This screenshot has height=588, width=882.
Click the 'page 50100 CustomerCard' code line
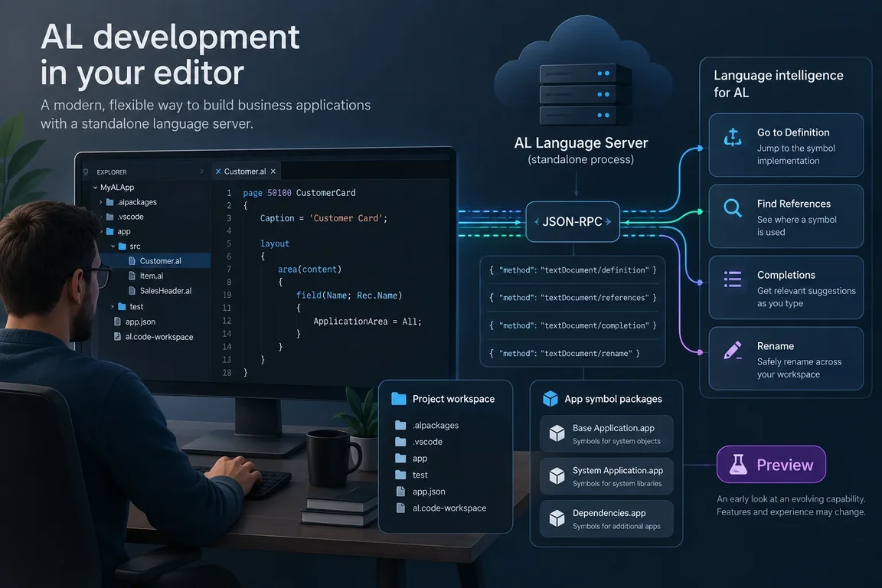(x=299, y=193)
